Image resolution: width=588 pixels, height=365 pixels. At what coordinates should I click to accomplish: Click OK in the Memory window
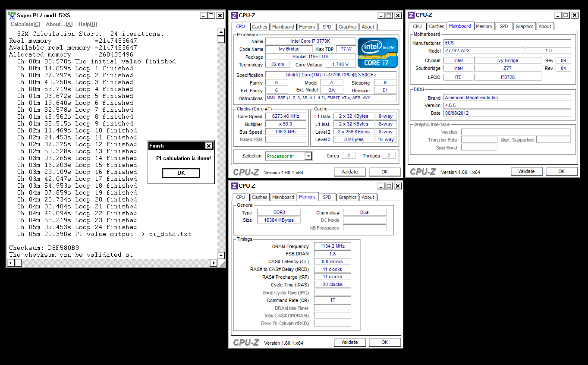384,342
